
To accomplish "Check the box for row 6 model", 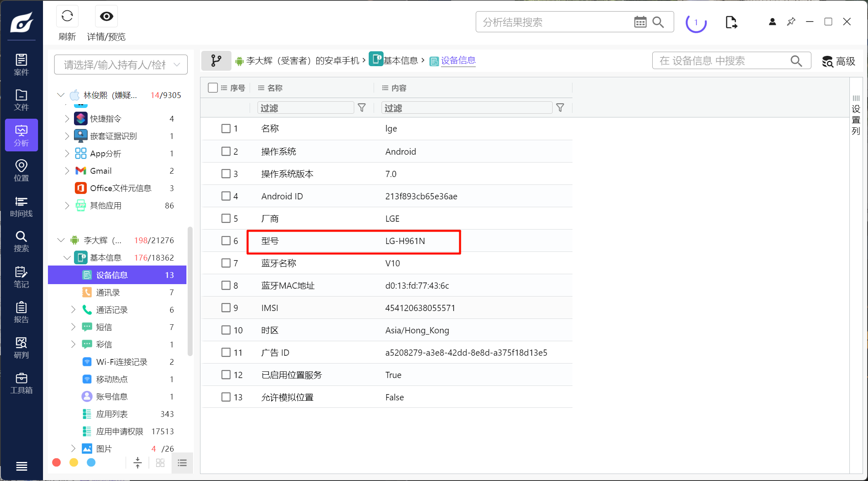I will (226, 241).
